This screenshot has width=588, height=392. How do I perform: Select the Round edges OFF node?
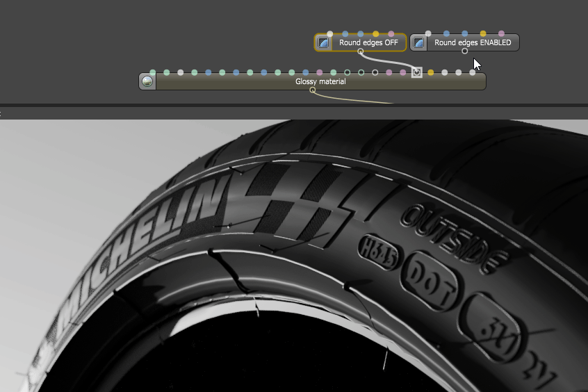tap(360, 43)
